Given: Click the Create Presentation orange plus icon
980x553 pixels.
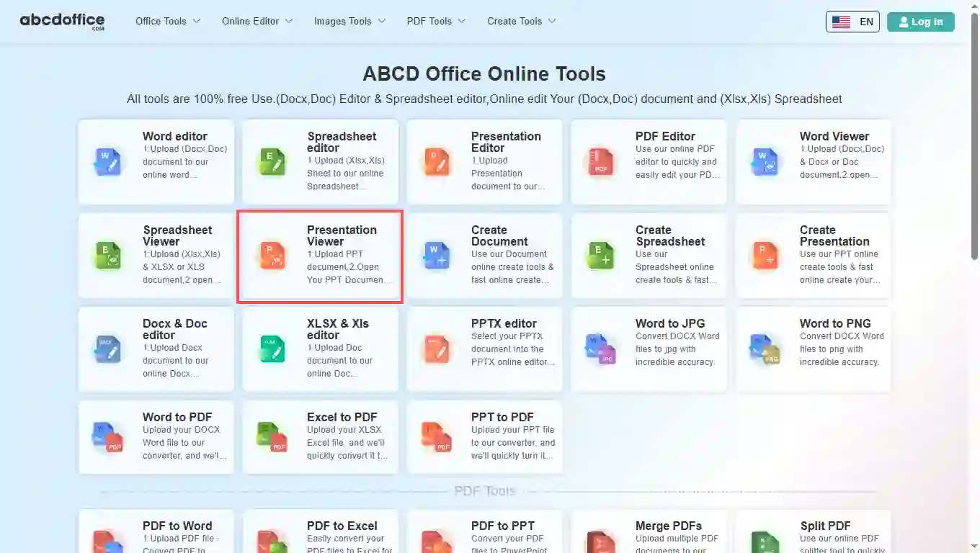Looking at the screenshot, I should coord(765,256).
